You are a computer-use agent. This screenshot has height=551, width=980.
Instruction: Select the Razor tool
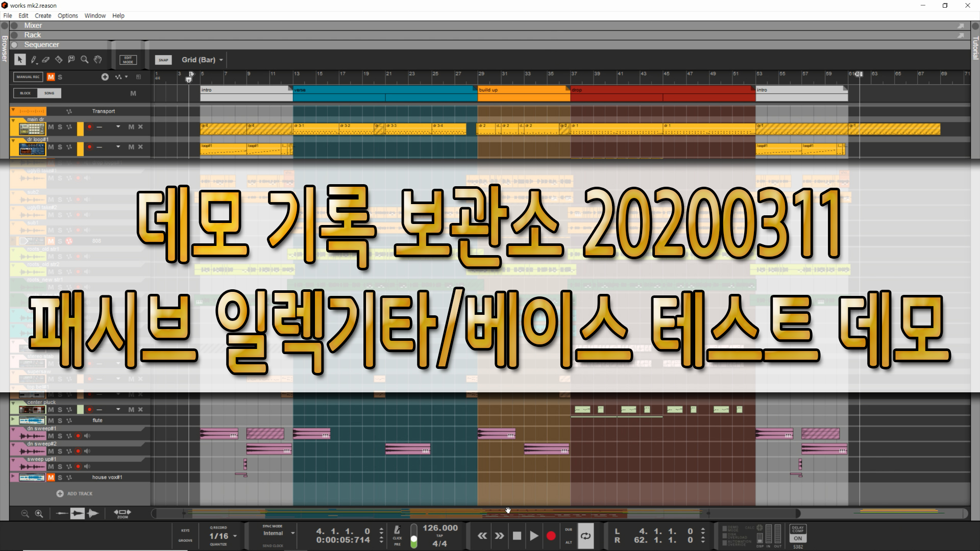59,60
